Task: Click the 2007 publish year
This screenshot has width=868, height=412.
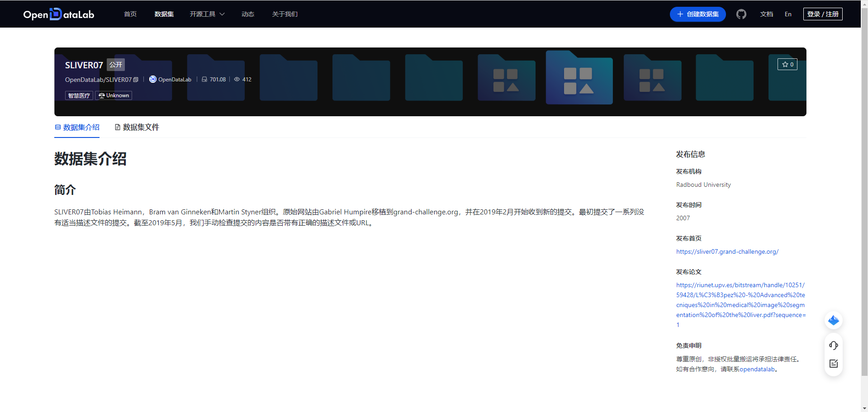Action: point(683,218)
